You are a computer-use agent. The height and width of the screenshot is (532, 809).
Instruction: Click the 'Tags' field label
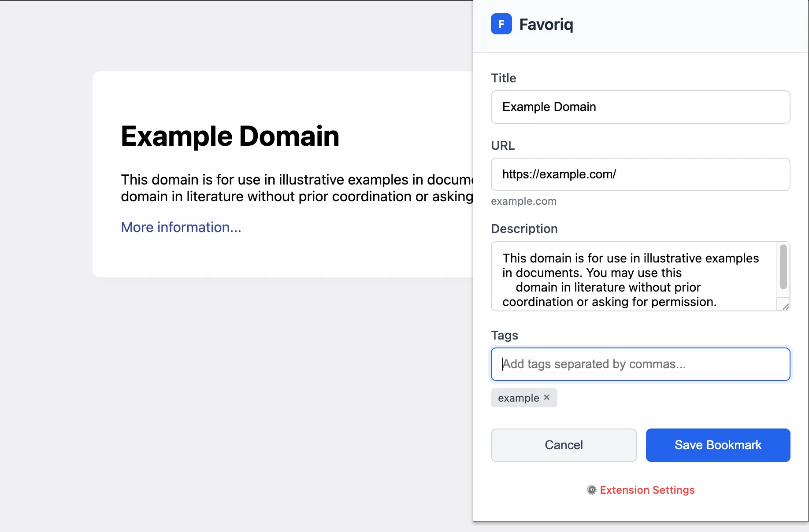point(505,335)
